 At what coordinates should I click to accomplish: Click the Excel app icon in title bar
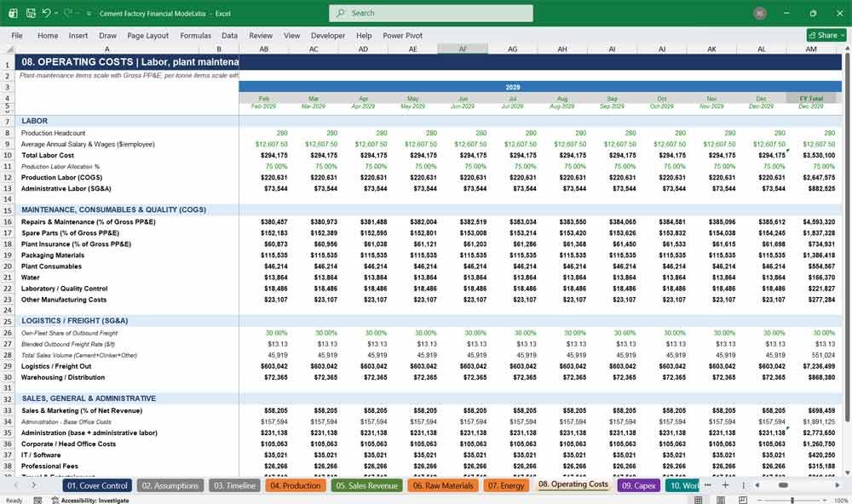(x=13, y=13)
